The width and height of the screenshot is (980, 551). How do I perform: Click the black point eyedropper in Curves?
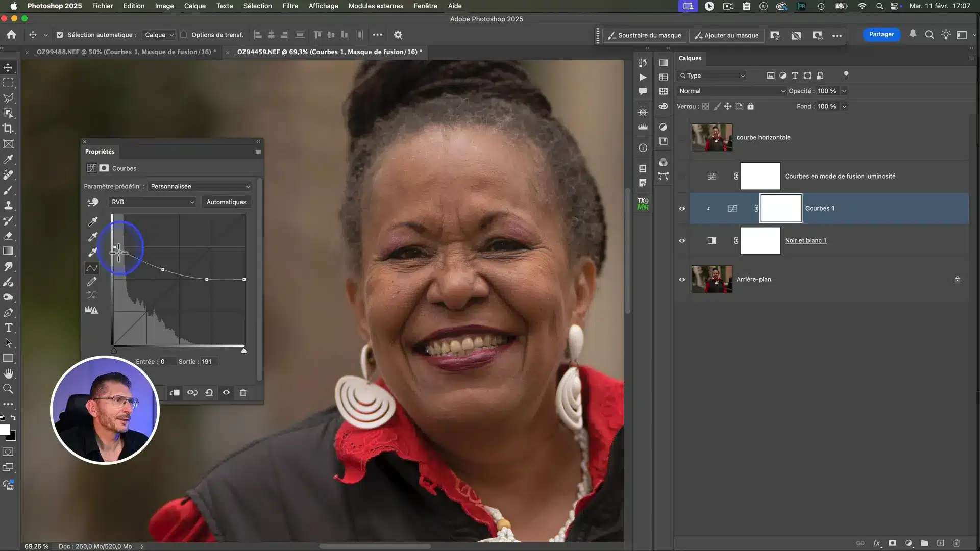click(x=92, y=221)
